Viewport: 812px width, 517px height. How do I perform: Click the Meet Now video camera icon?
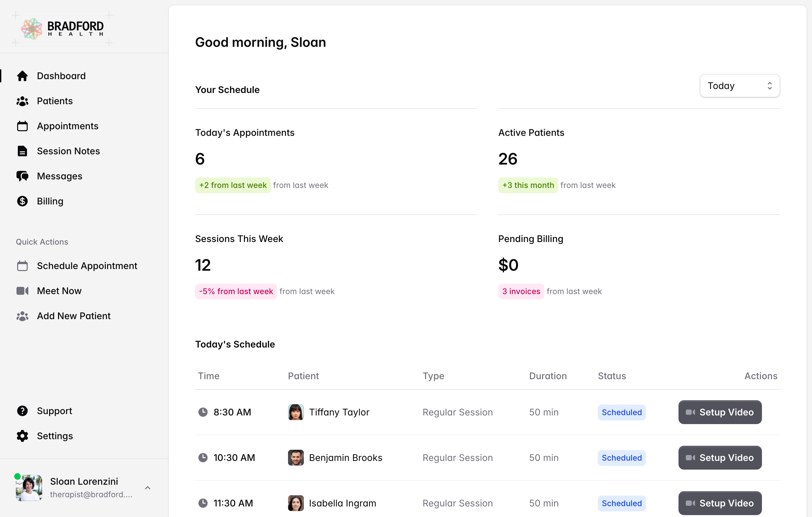point(22,291)
